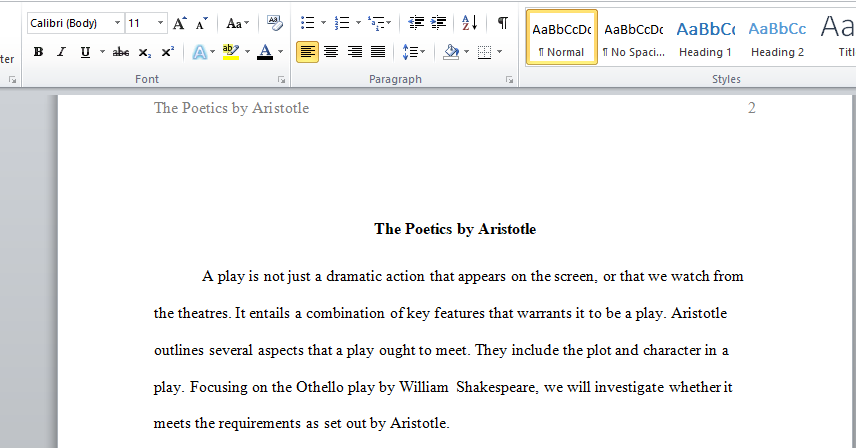The width and height of the screenshot is (856, 448).
Task: Open the Font dialog launcher
Action: coord(281,80)
